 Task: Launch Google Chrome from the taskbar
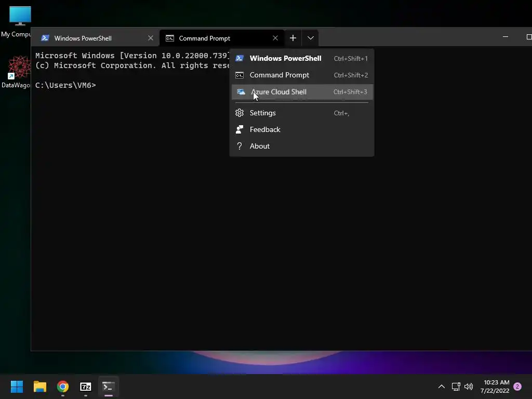(x=63, y=387)
